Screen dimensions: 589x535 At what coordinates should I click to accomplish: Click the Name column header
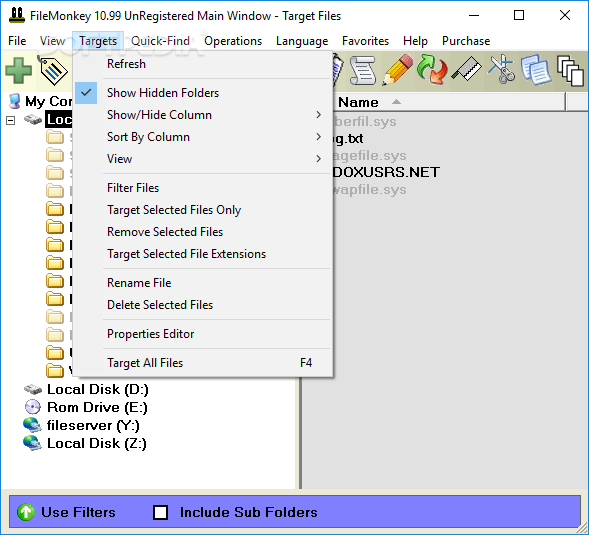click(449, 102)
